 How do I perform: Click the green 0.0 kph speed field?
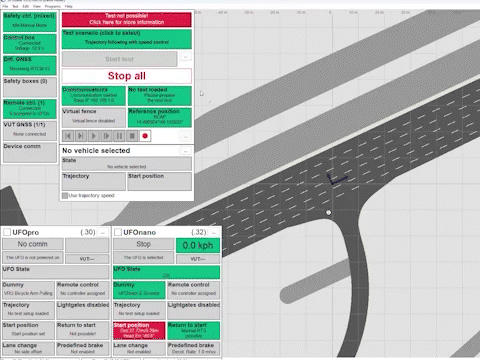tap(198, 245)
